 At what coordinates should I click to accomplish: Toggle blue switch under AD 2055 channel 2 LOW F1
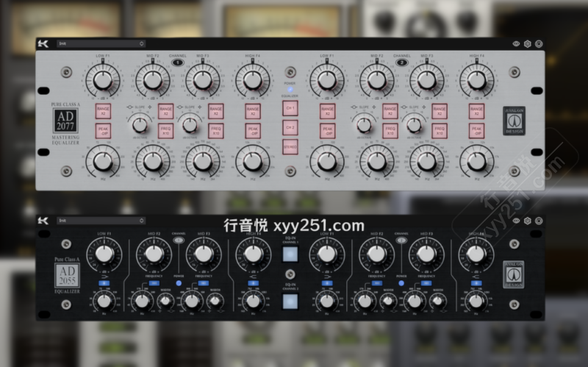327,283
